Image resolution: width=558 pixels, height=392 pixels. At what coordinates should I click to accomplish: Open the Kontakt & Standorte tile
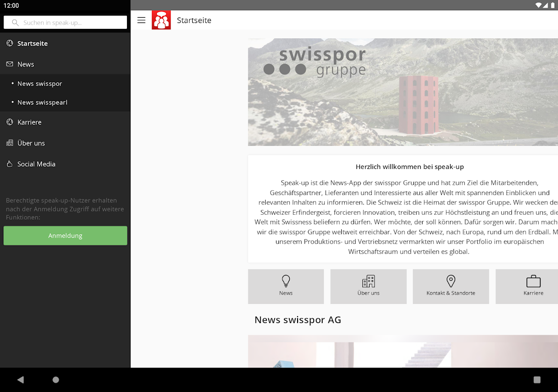[x=451, y=286]
